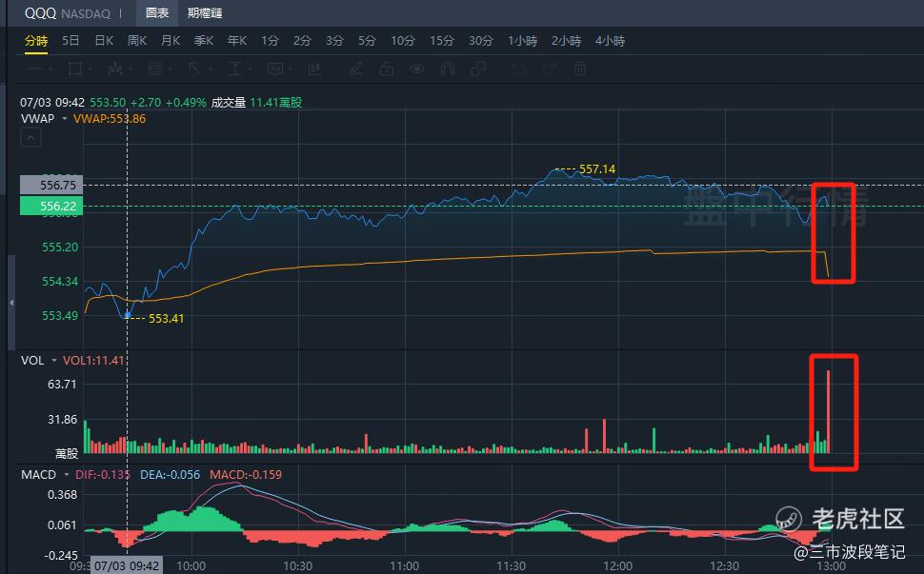This screenshot has width=924, height=574.
Task: Click the QQQ ticker symbol
Action: tap(40, 13)
